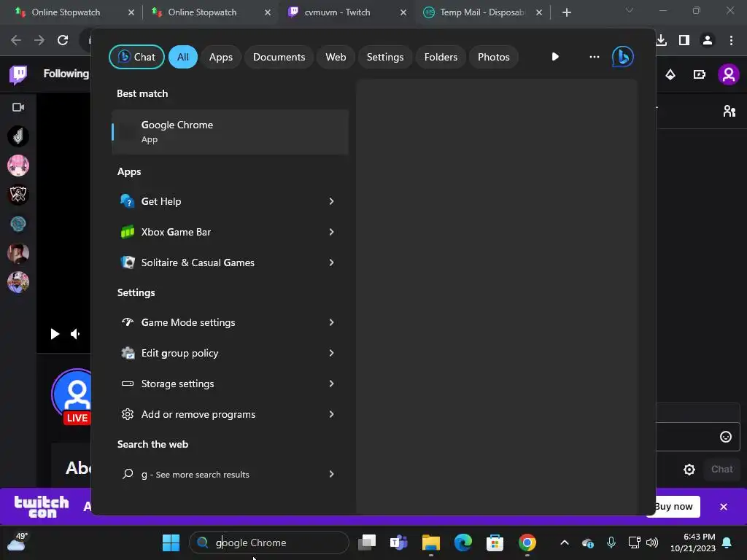The width and height of the screenshot is (747, 560).
Task: Open volume control in system tray
Action: 652,542
